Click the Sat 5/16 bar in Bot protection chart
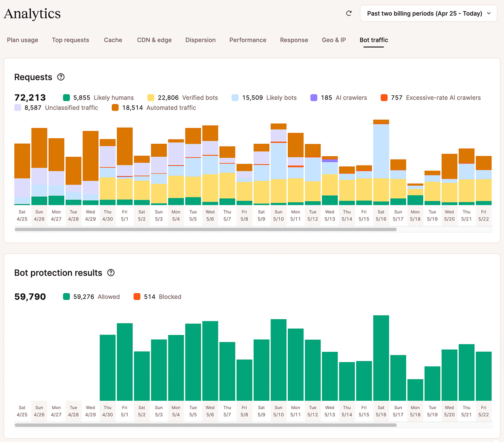This screenshot has height=442, width=504. pos(381,358)
